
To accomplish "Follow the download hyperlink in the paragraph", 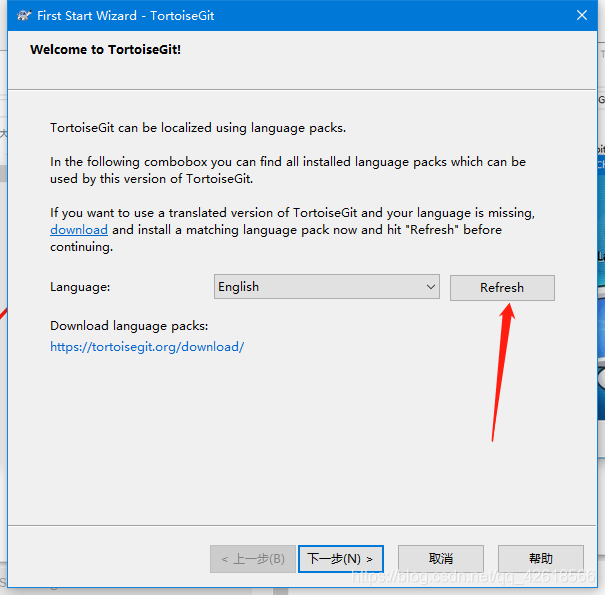I will 79,230.
